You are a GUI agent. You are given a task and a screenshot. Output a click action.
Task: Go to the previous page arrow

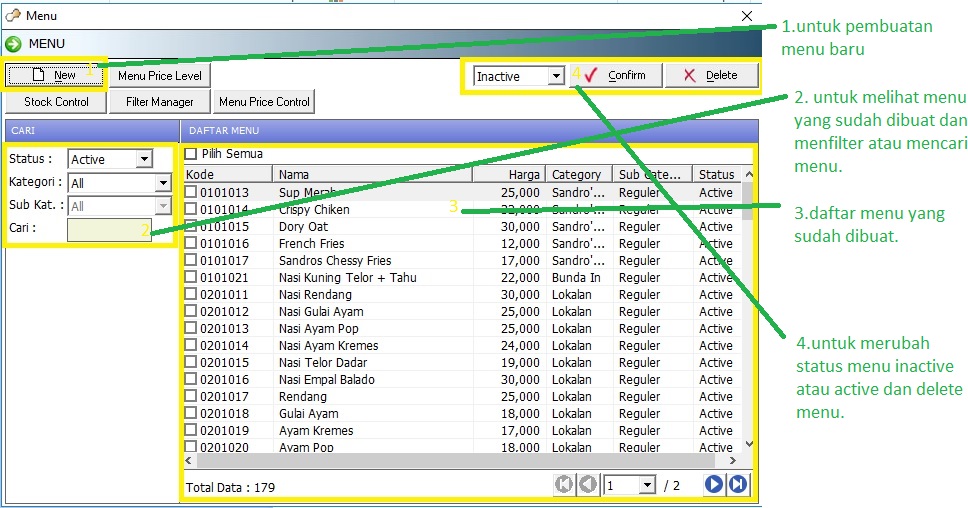pyautogui.click(x=588, y=485)
